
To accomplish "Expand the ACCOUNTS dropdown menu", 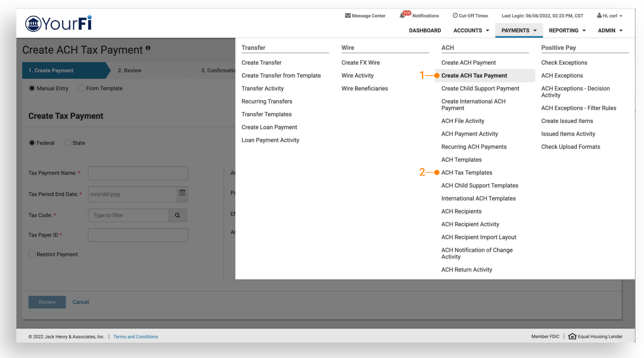I will (x=471, y=30).
